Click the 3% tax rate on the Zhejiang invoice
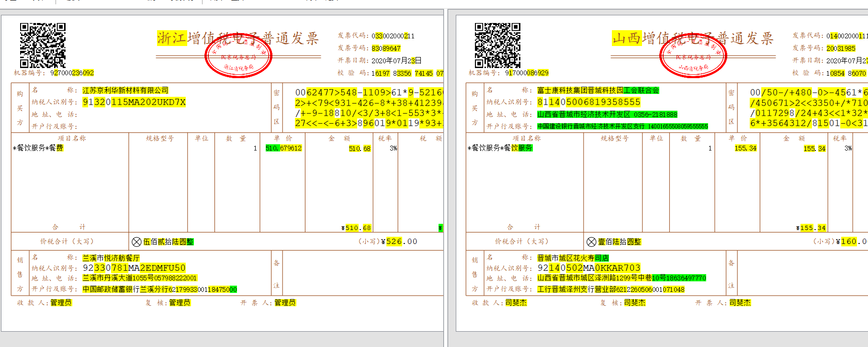 tap(393, 149)
